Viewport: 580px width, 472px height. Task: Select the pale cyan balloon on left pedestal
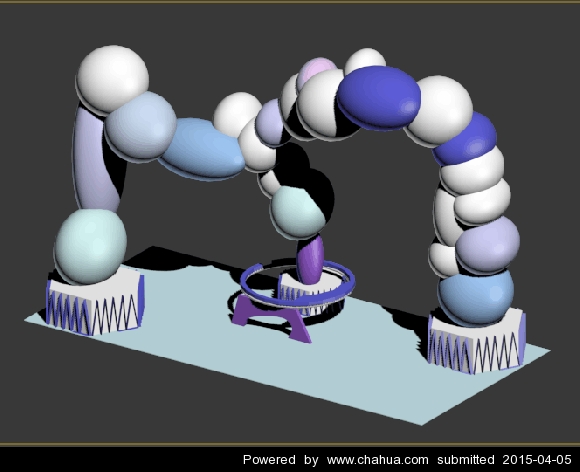coord(90,247)
